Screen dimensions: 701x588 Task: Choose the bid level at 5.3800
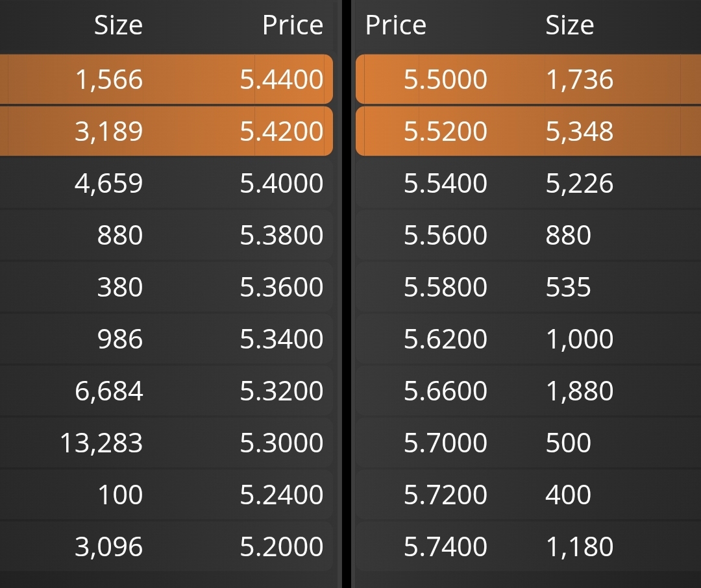[x=166, y=235]
